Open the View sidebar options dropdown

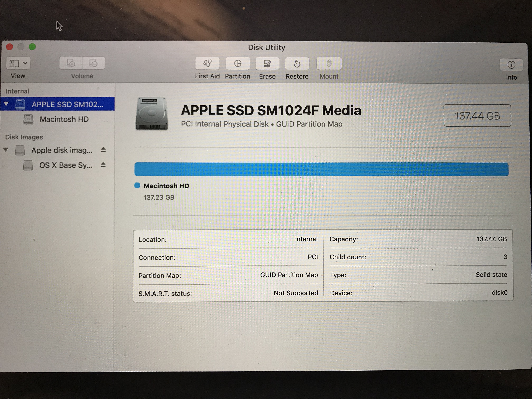(x=18, y=63)
